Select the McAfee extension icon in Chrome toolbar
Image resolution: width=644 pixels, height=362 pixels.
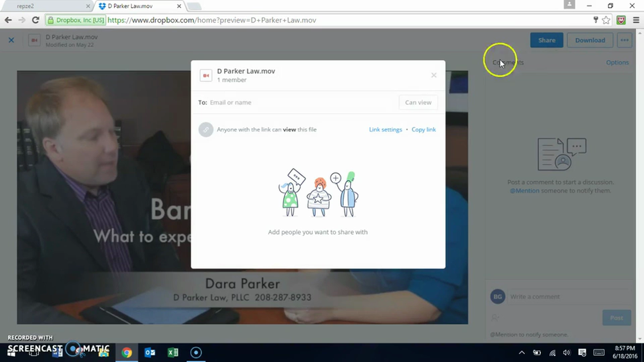tap(620, 20)
